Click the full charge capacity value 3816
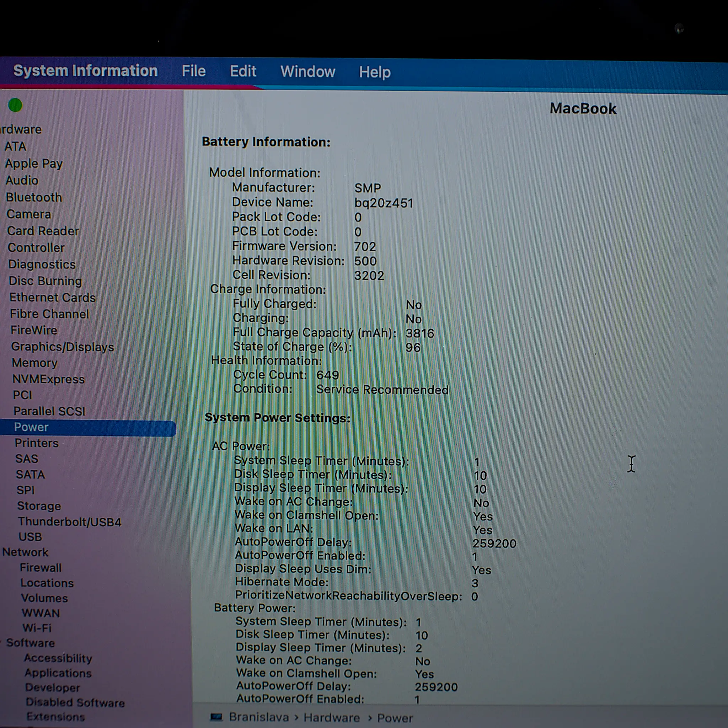The width and height of the screenshot is (728, 728). click(x=420, y=333)
